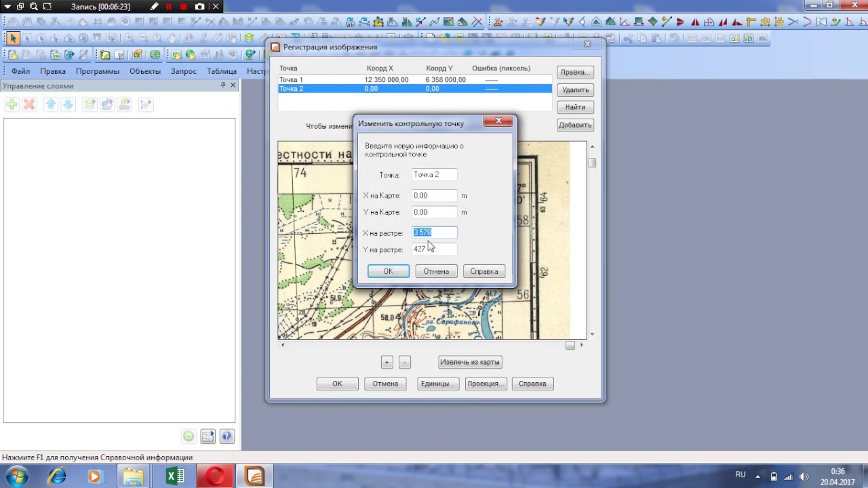Screen dimensions: 868x488
Task: Click the scissors Cut toolbar icon
Action: click(x=628, y=39)
